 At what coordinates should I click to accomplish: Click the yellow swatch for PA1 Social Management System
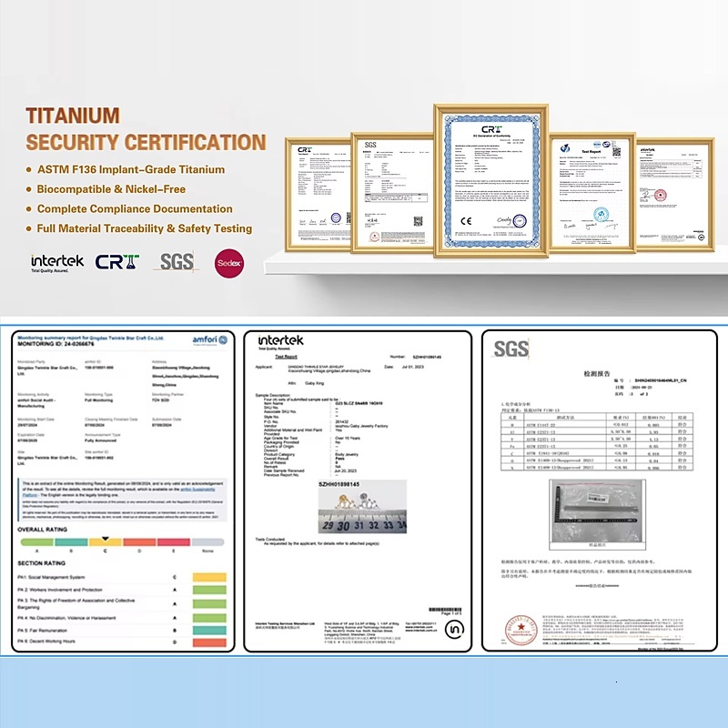[x=209, y=577]
